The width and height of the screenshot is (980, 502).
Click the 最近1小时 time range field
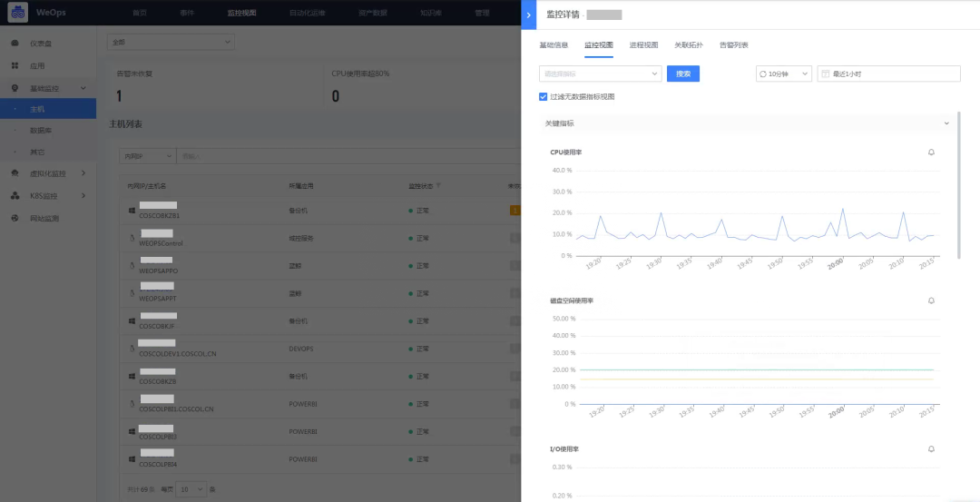(x=888, y=74)
